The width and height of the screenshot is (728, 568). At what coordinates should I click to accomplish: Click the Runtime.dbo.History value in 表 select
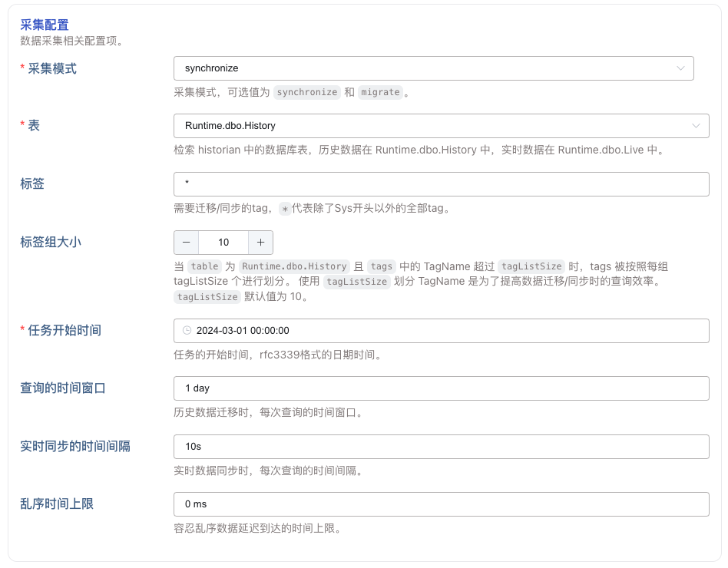[230, 126]
